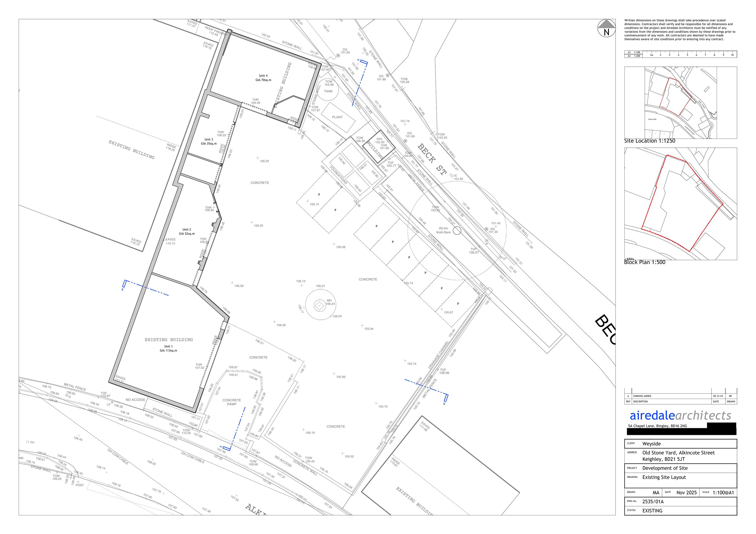Click the MH manhole symbol in the yard

(319, 306)
